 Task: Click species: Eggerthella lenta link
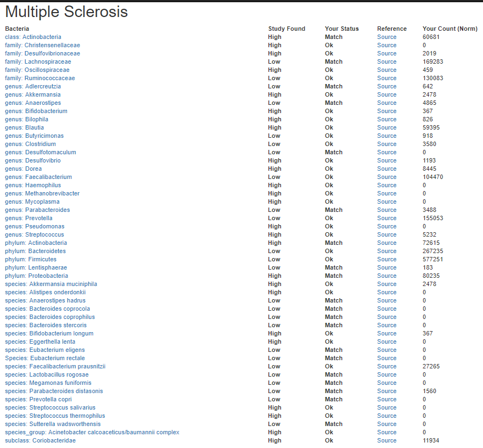40,341
